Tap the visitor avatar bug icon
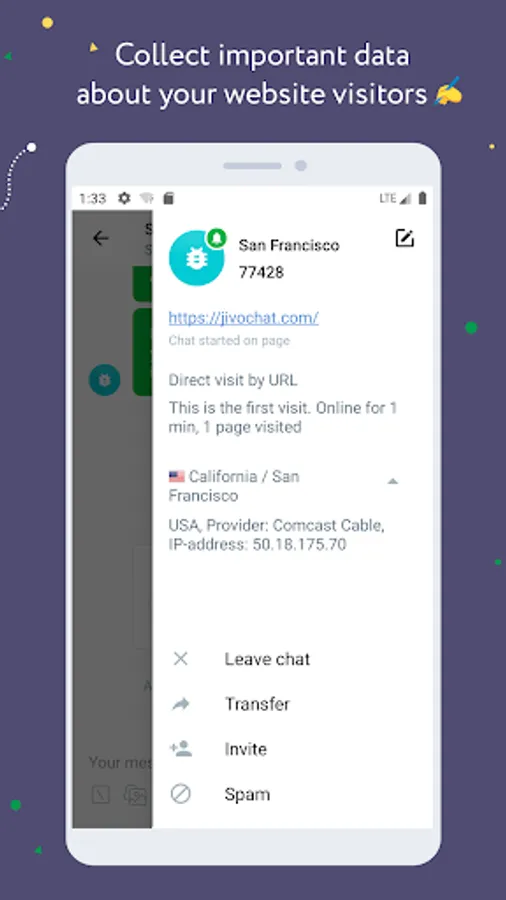The image size is (506, 900). 196,258
